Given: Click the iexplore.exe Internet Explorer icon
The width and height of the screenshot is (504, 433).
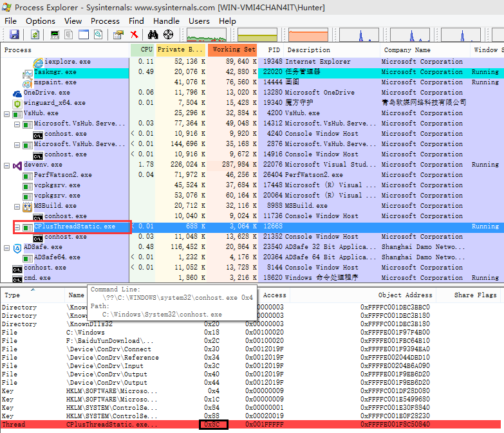Looking at the screenshot, I should (38, 62).
